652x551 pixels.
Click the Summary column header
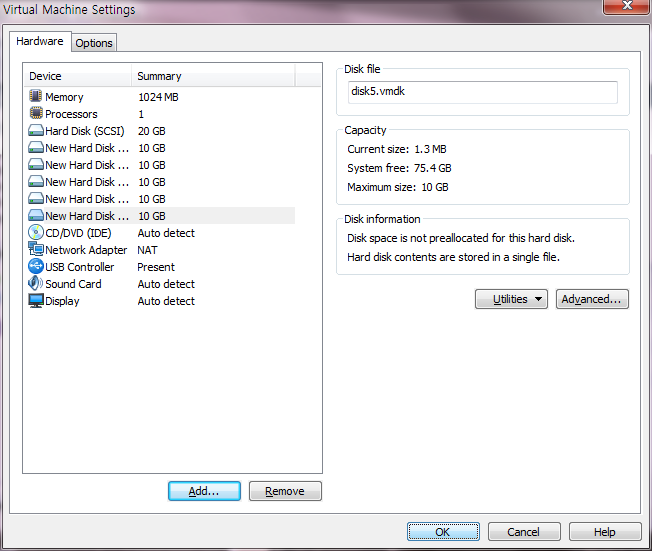[213, 76]
